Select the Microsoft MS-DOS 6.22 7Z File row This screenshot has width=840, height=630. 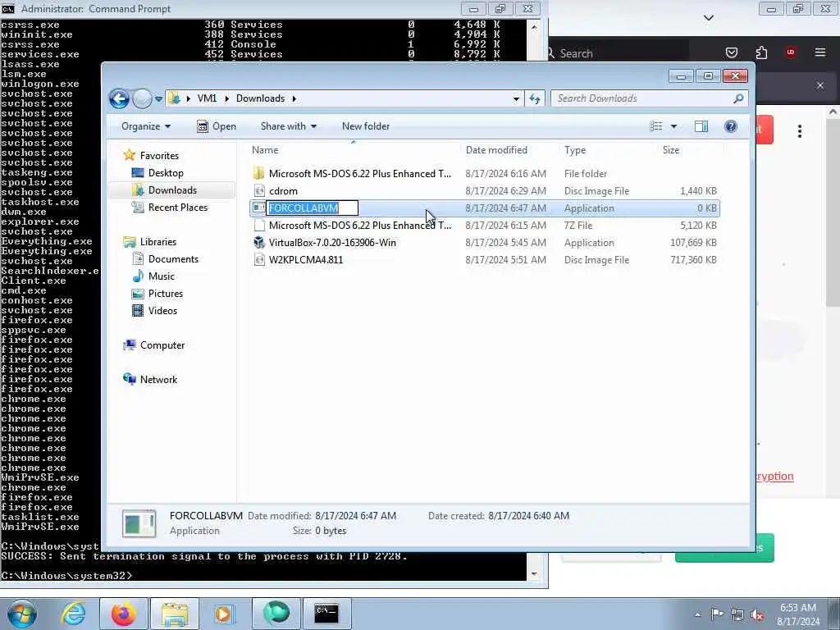[484, 226]
